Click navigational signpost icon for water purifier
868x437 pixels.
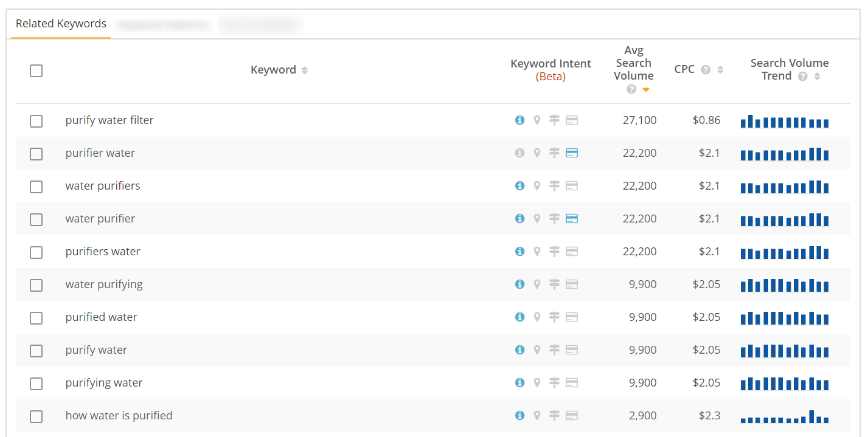pos(554,219)
